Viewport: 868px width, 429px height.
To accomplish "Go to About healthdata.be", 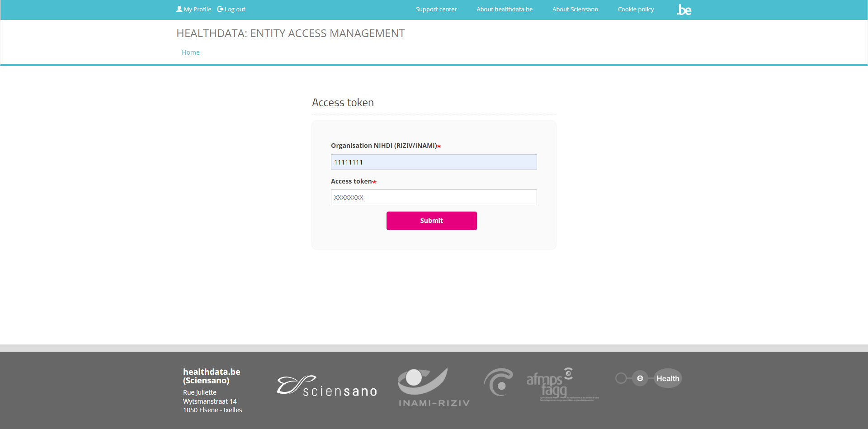I will point(504,9).
